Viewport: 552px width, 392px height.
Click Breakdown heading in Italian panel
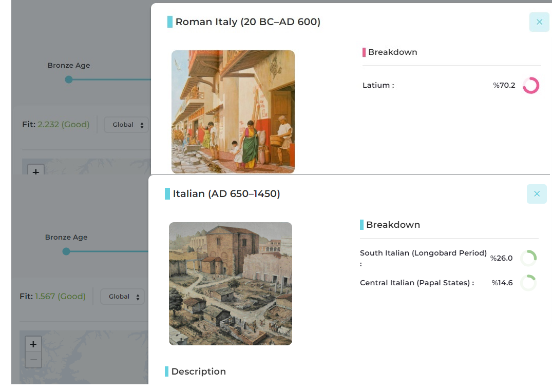[393, 225]
